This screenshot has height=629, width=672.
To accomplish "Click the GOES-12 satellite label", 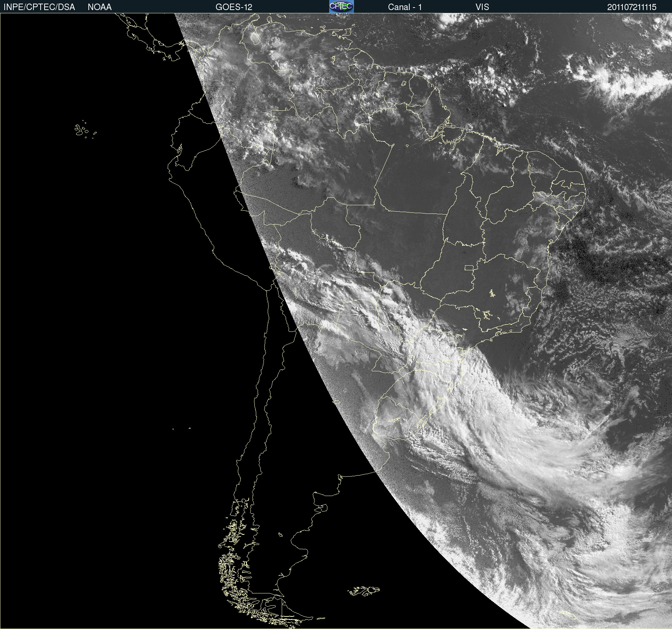I will (x=234, y=7).
